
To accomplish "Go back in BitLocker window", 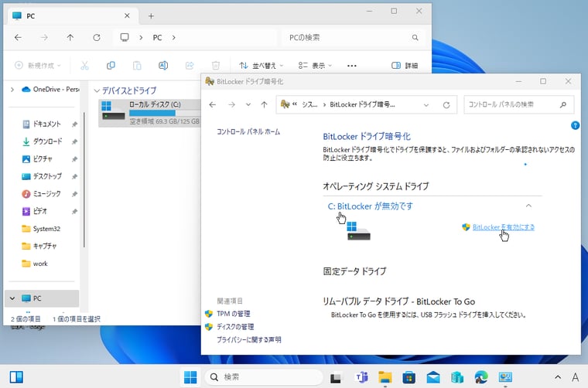I will [x=213, y=105].
